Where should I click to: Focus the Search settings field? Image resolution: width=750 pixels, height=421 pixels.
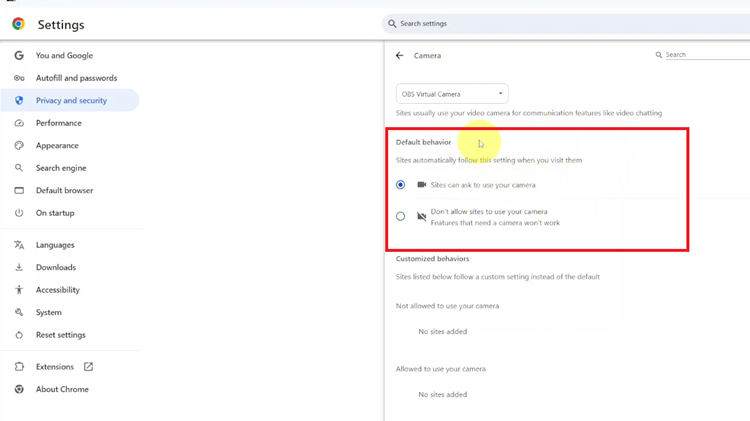tap(566, 23)
